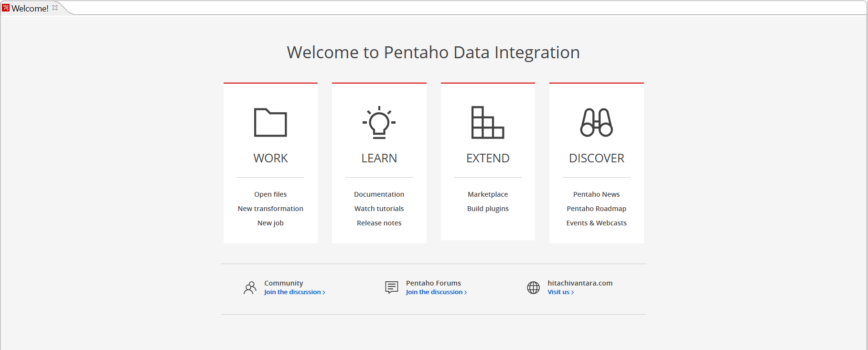Select the Welcome! tab

click(x=30, y=8)
